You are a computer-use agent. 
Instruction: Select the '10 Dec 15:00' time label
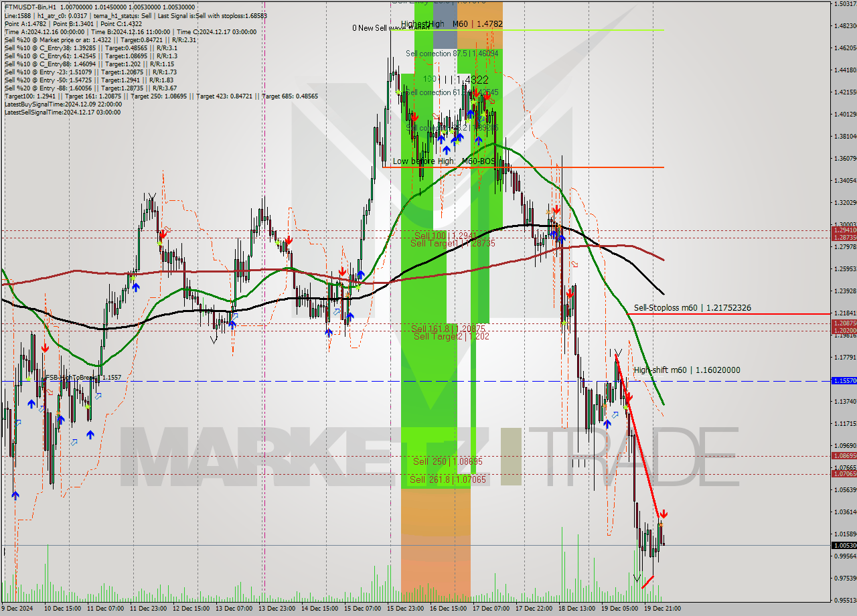coord(63,609)
